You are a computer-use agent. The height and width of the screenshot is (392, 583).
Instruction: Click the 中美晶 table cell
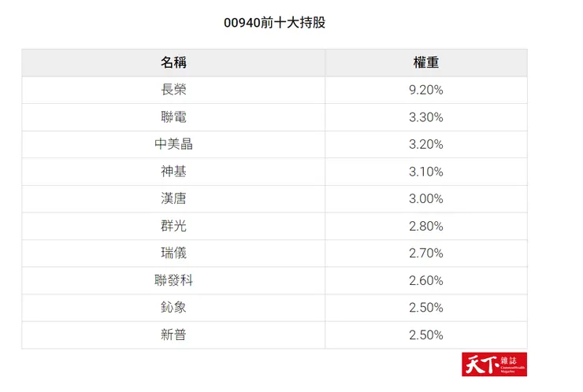pyautogui.click(x=173, y=144)
